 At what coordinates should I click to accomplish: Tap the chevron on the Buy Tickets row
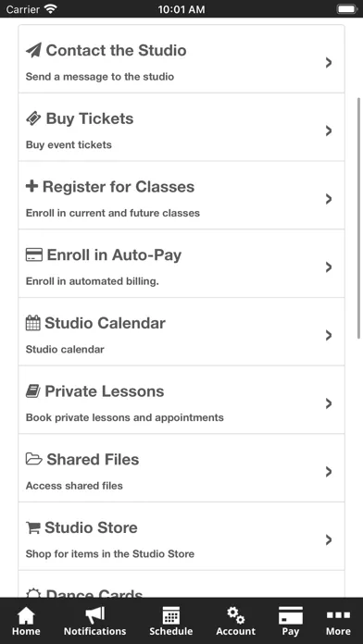click(329, 130)
